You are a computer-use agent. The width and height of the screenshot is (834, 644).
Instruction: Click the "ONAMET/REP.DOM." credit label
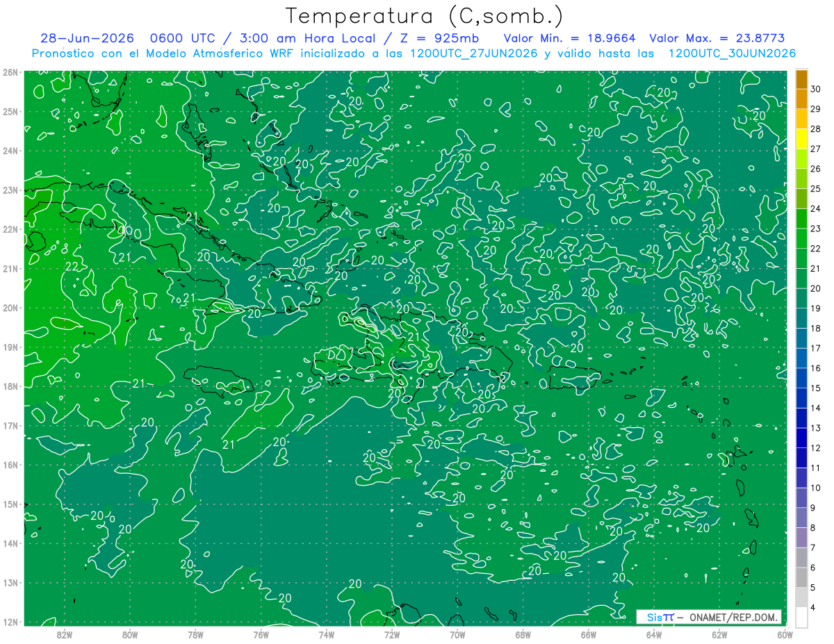734,617
